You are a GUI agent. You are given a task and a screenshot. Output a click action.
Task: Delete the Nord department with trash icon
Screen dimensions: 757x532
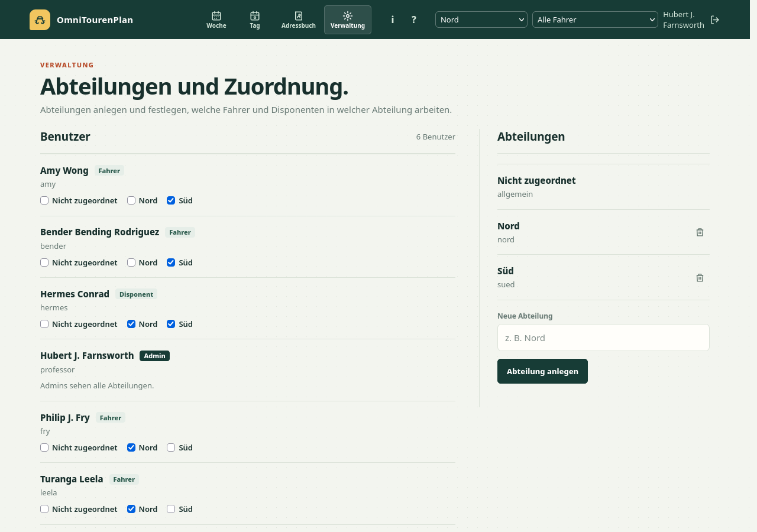[x=700, y=232]
